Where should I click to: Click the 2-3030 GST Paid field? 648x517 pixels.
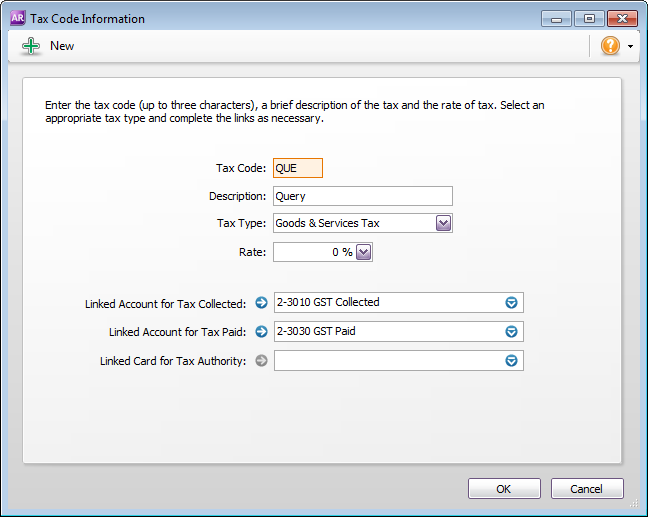(398, 331)
